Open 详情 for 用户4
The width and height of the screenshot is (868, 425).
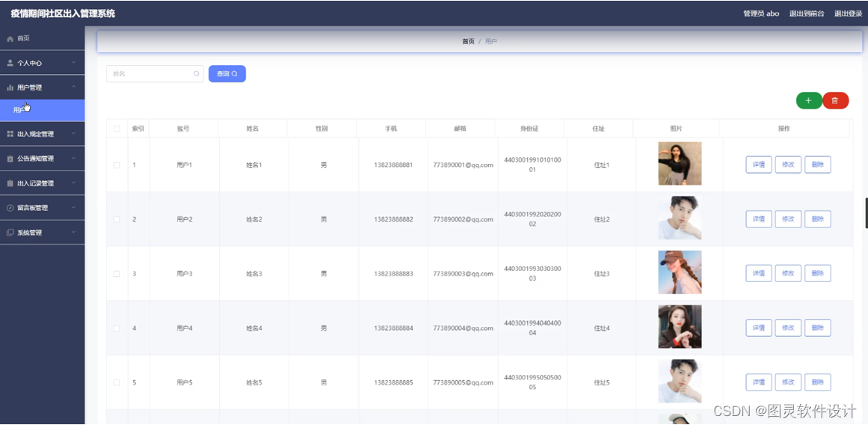pyautogui.click(x=759, y=328)
